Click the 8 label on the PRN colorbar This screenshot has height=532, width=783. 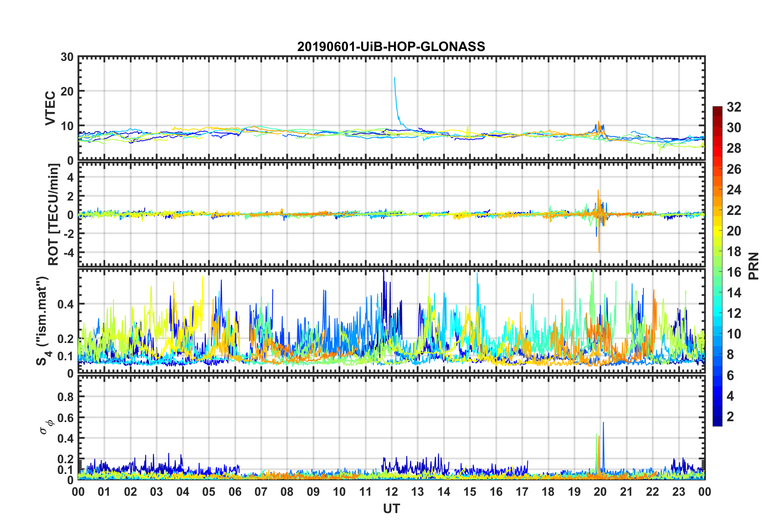[x=730, y=355]
